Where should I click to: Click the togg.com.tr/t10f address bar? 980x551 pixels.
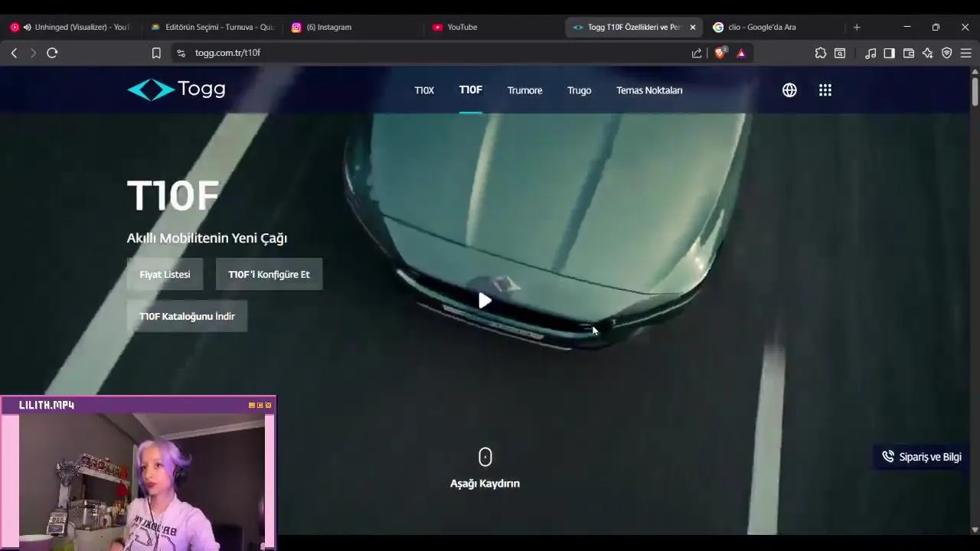pos(436,53)
